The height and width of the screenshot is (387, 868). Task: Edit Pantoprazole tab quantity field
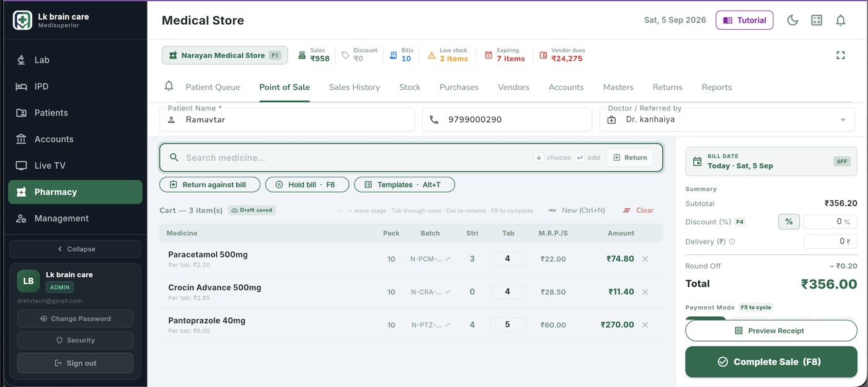tap(508, 324)
